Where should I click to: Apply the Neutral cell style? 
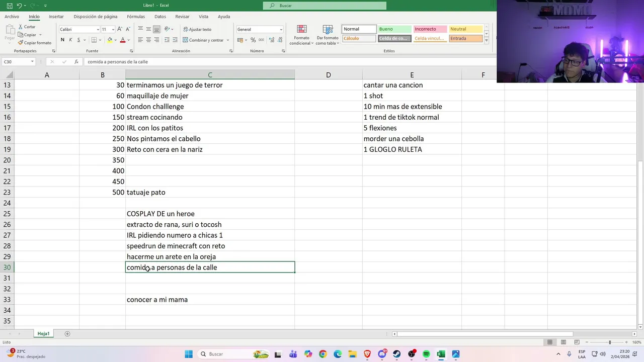pos(465,29)
